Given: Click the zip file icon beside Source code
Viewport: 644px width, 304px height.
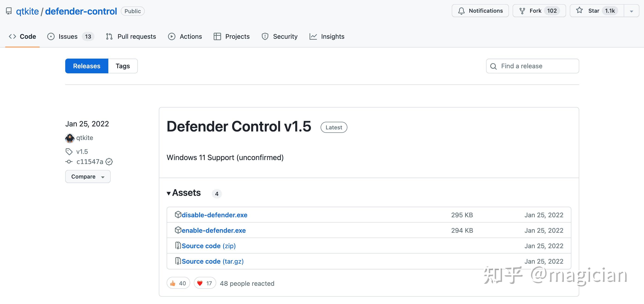Looking at the screenshot, I should (x=178, y=245).
